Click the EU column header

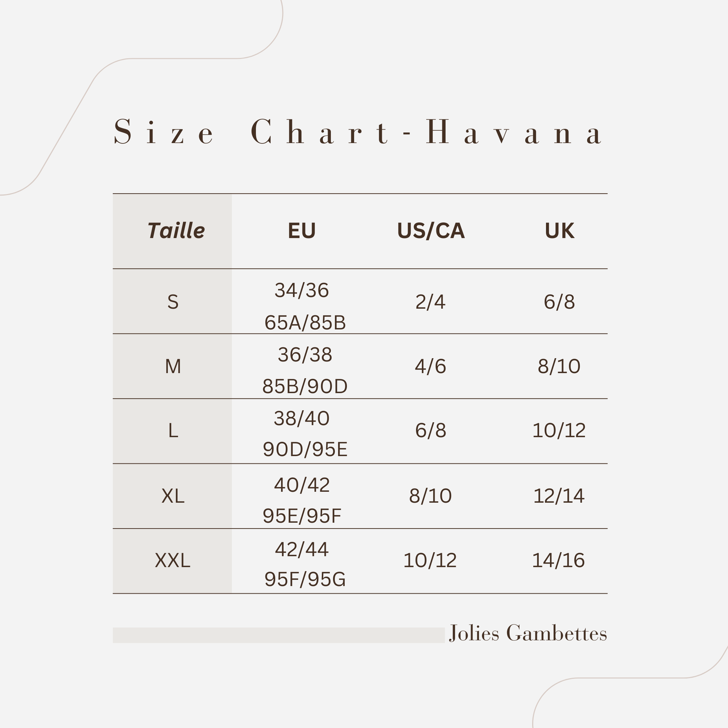pos(301,231)
